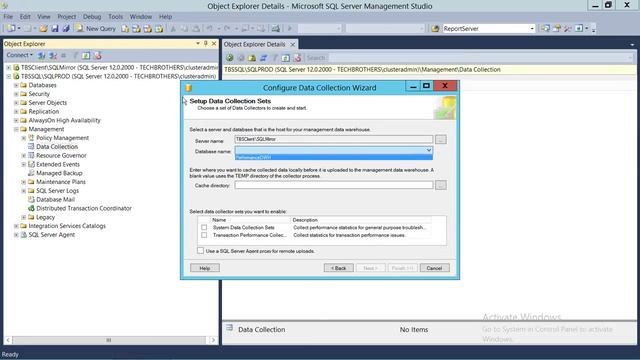Screen dimensions: 640x360
Task: Click the SQL Server Agent icon in tree
Action: click(24, 235)
